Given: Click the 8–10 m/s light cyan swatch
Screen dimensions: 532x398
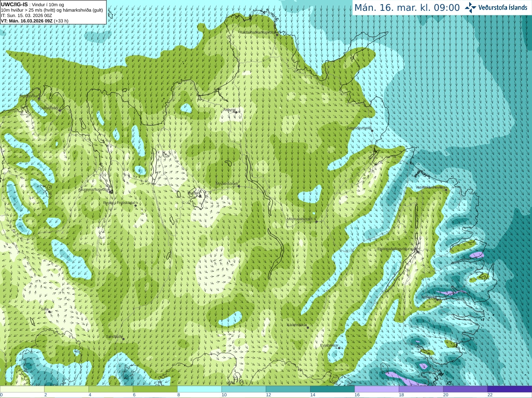Looking at the screenshot, I should click(199, 389).
